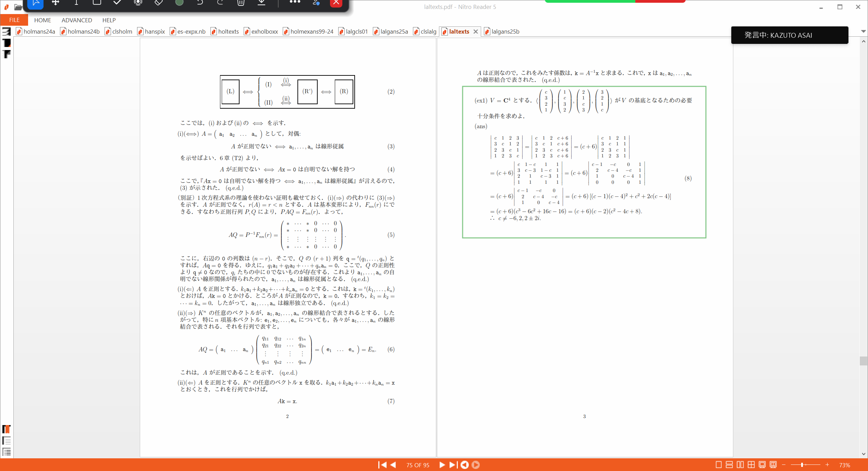Open the holtexts document tab

tap(225, 32)
